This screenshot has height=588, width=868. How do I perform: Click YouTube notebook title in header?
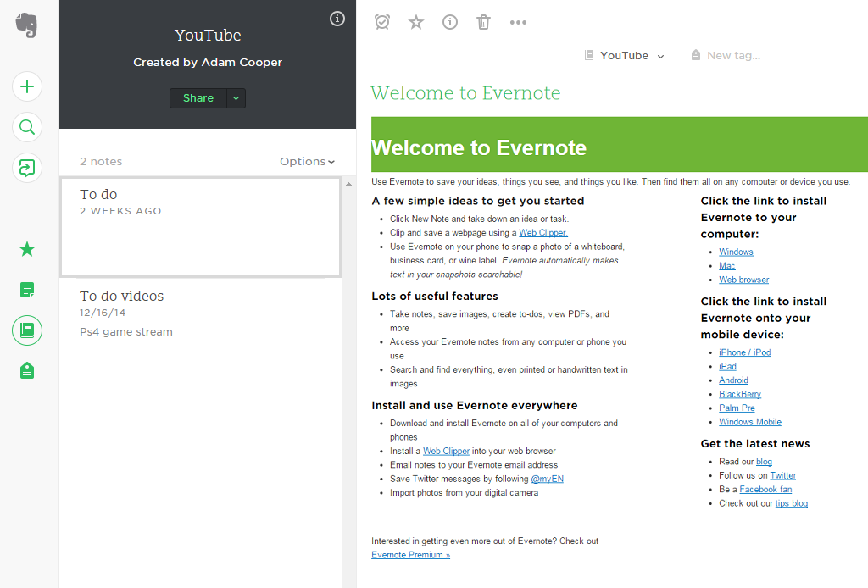click(208, 35)
